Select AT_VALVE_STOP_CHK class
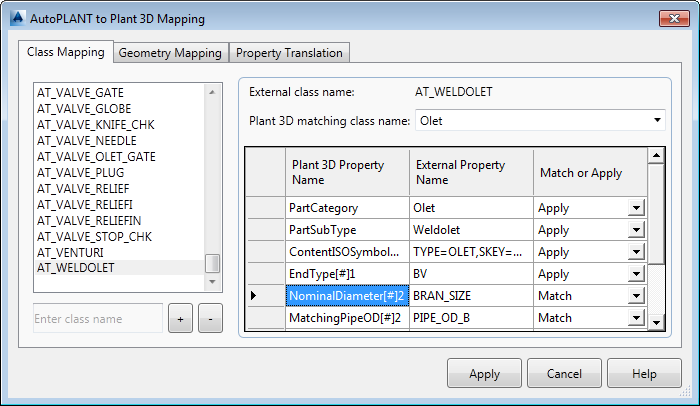This screenshot has height=406, width=700. point(119,237)
